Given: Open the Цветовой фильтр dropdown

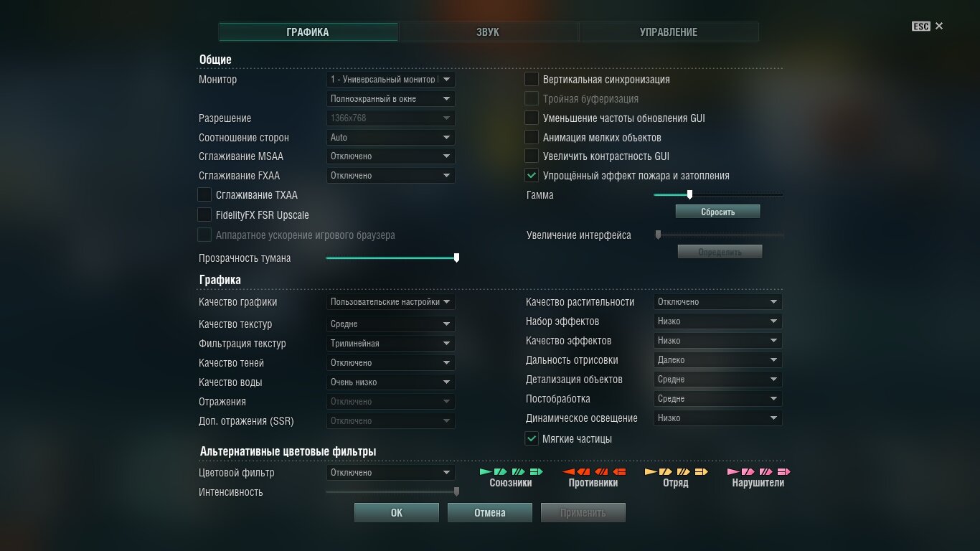Looking at the screenshot, I should click(x=391, y=473).
